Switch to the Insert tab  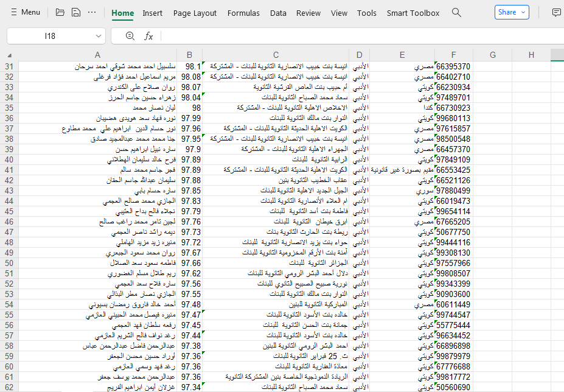tap(153, 13)
